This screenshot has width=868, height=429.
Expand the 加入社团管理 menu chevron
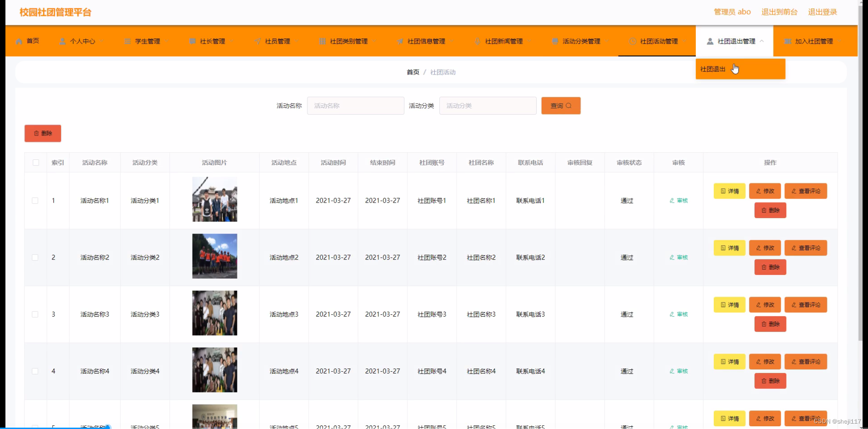[x=840, y=41]
